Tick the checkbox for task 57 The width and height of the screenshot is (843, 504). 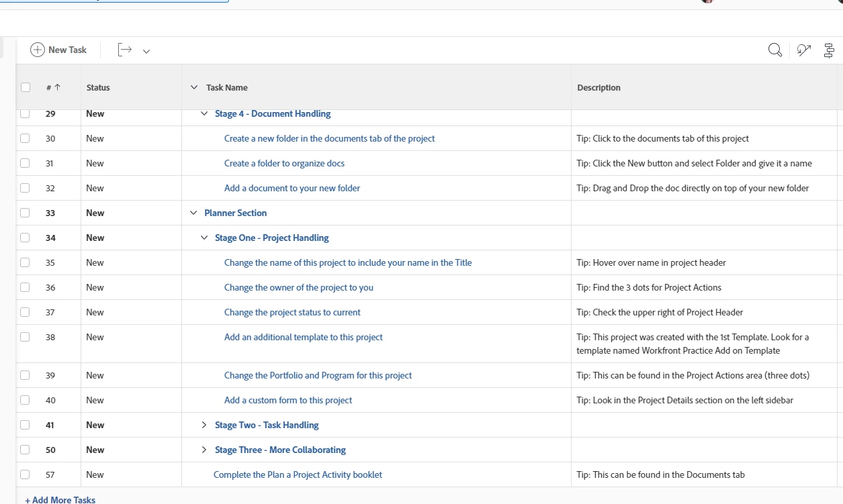(x=25, y=474)
